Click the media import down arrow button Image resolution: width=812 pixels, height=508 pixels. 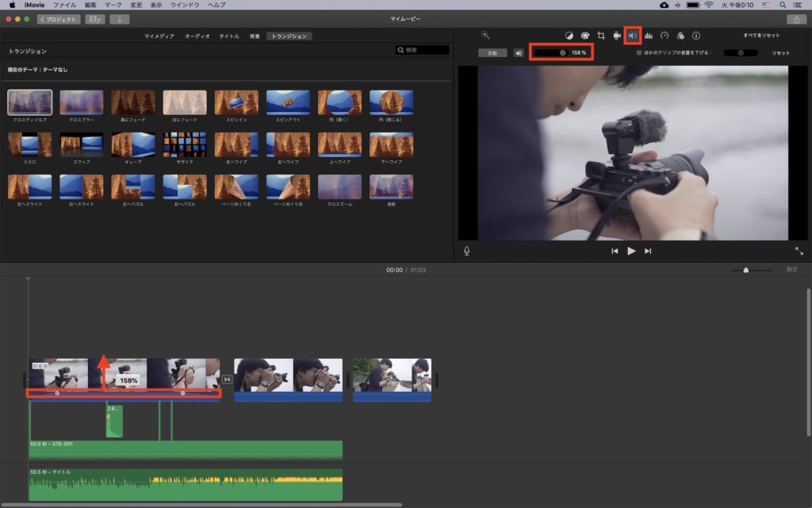coord(119,19)
